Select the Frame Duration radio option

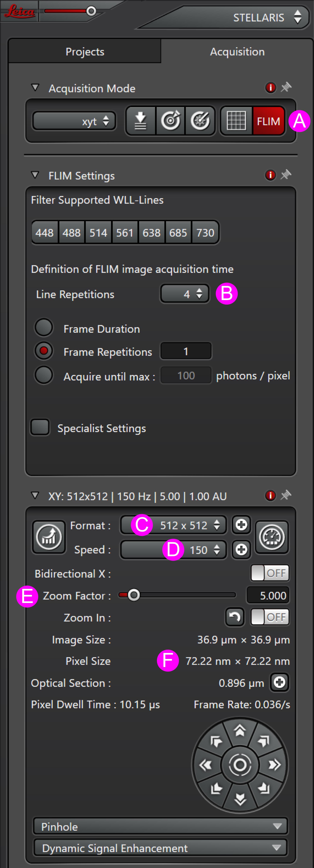coord(44,327)
